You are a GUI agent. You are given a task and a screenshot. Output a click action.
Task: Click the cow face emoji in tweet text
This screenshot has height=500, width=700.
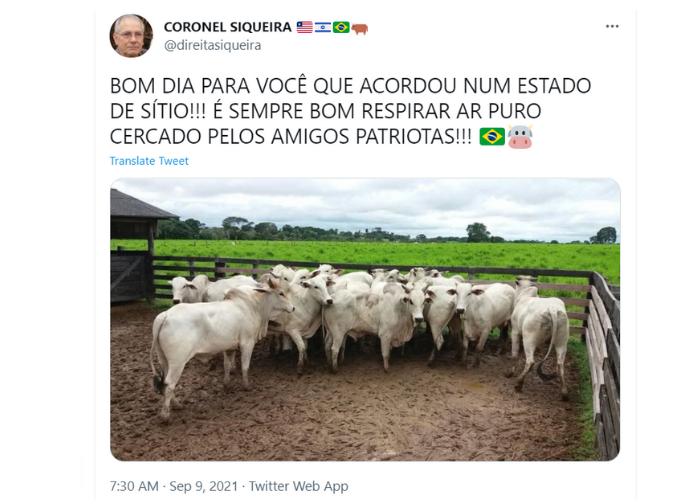click(x=520, y=137)
